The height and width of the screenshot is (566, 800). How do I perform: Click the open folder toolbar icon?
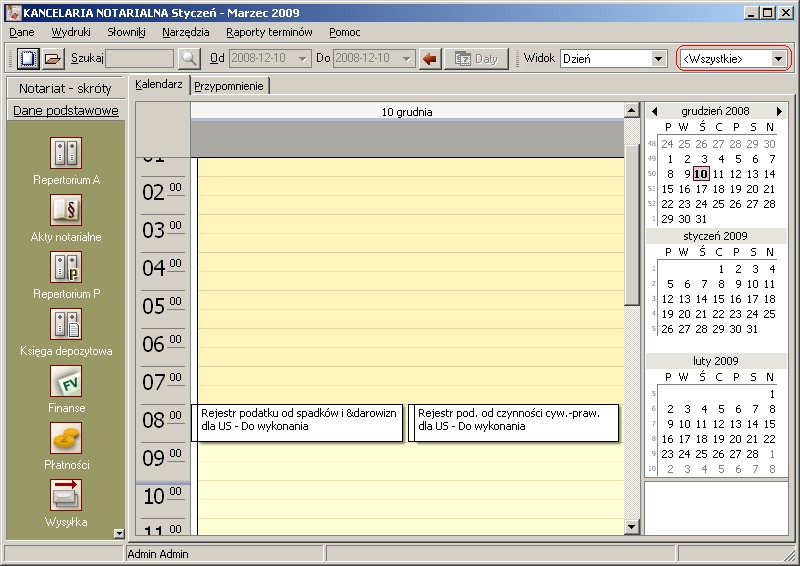click(x=52, y=59)
